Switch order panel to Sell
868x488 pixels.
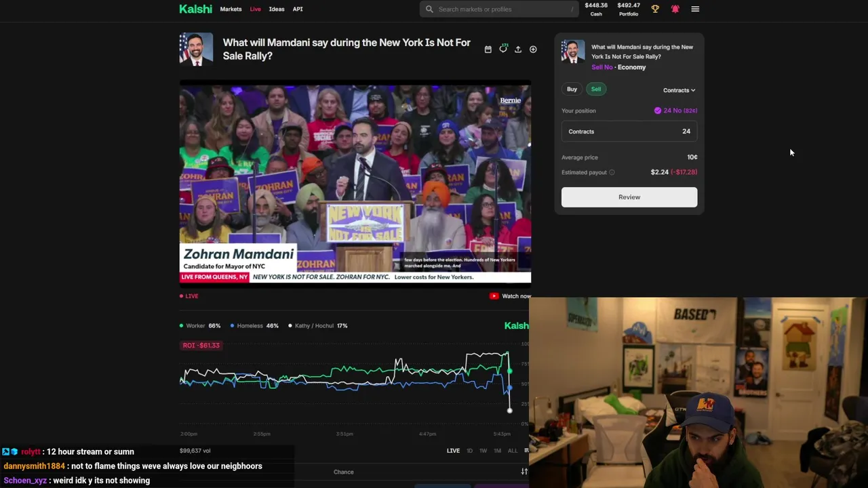[596, 89]
